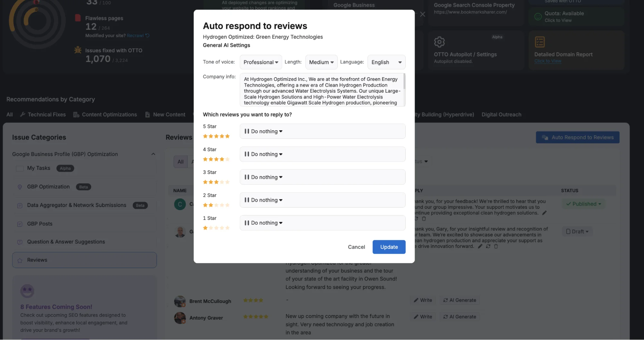The width and height of the screenshot is (644, 340).
Task: Open GBP Posts category
Action: coord(40,224)
